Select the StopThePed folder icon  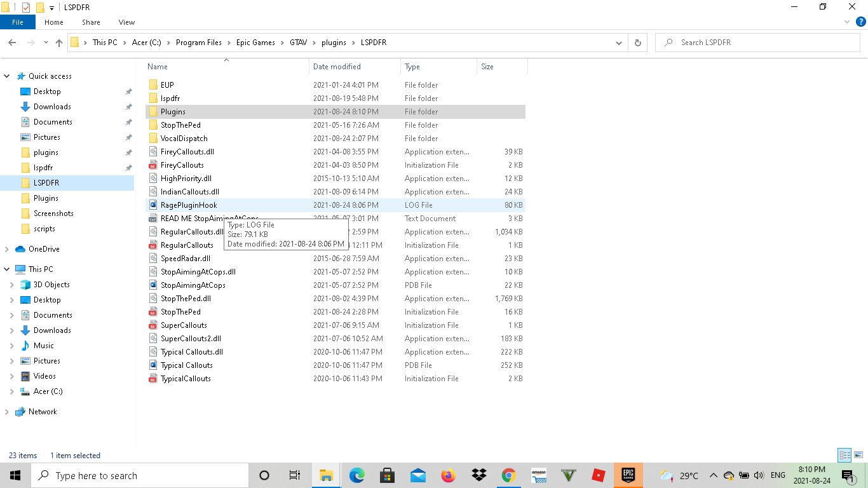point(153,125)
